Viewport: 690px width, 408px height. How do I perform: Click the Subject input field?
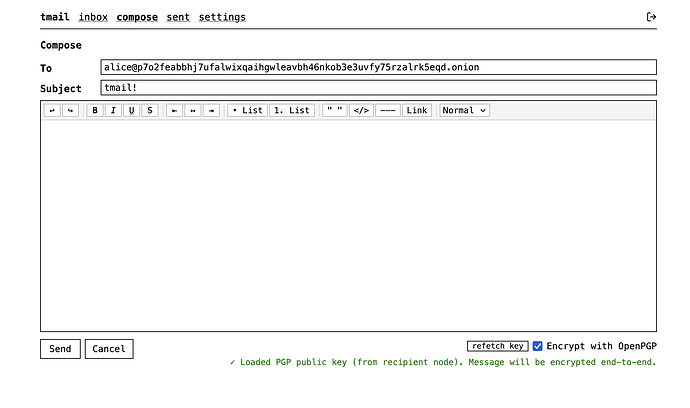pos(378,88)
